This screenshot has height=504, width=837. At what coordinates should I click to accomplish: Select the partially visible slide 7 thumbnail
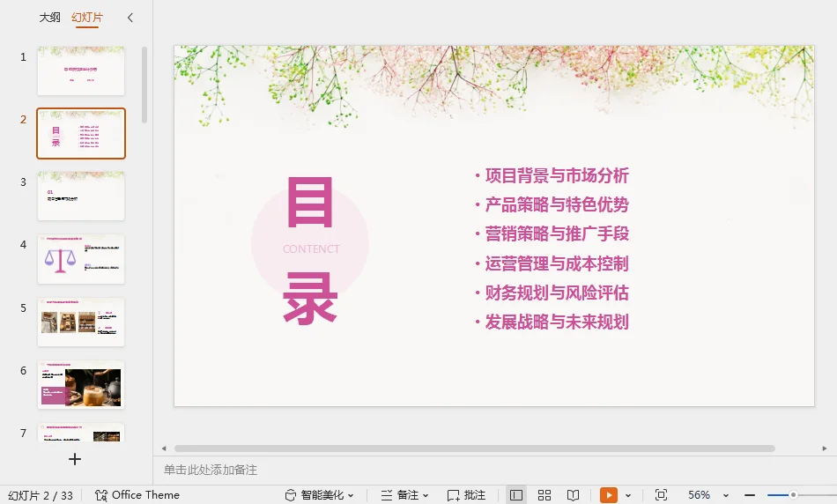[x=81, y=432]
